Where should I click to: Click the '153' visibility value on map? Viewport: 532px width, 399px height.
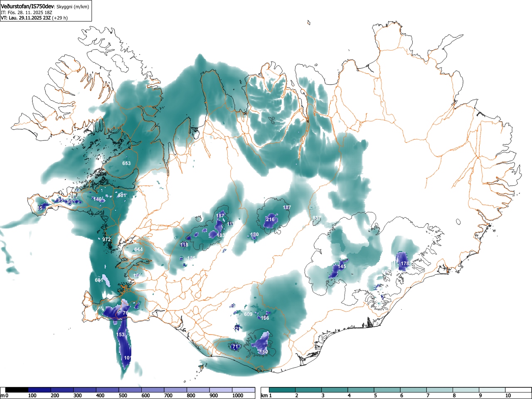[120, 335]
